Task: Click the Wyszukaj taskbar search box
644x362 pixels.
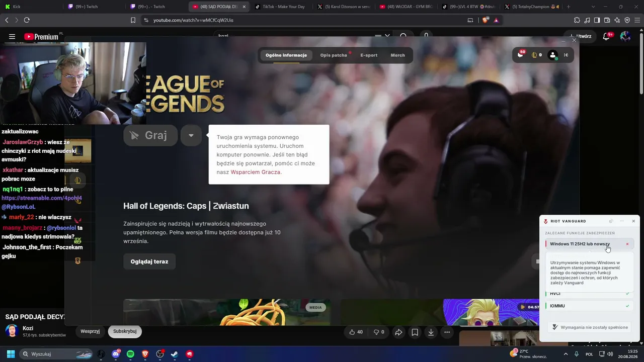Action: (57, 354)
